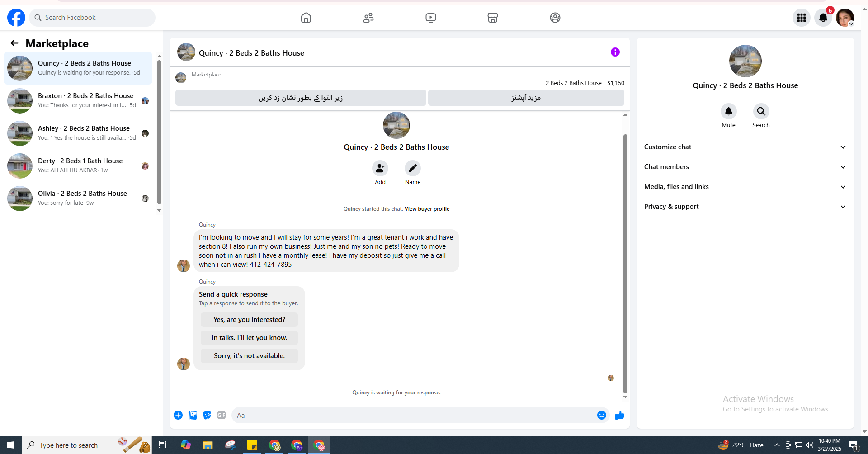Click the more options button in listing bar
This screenshot has height=454, width=868.
(x=526, y=98)
